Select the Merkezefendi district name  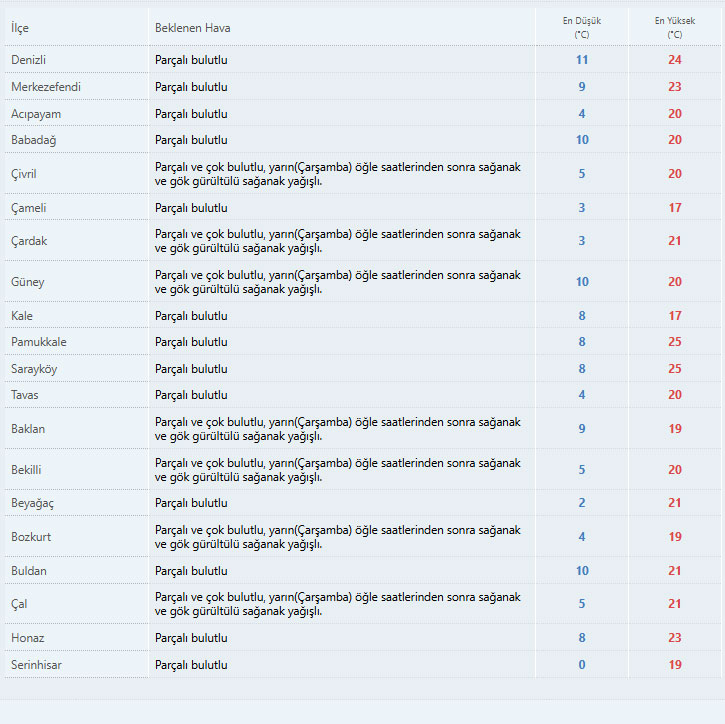tap(46, 87)
